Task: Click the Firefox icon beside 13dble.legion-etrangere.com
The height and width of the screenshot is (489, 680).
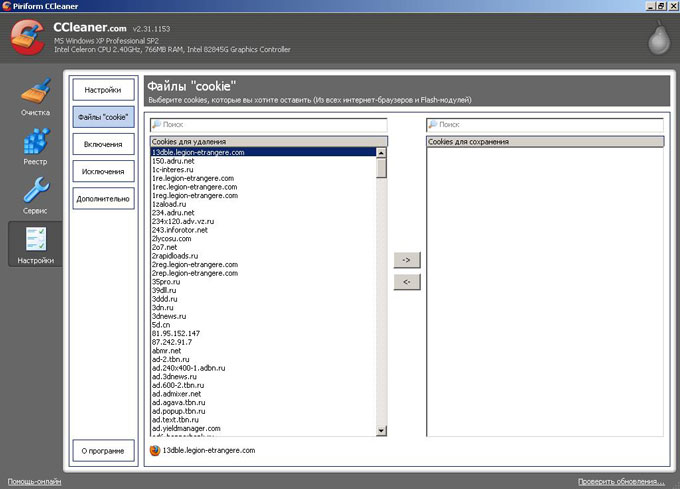Action: pos(155,450)
